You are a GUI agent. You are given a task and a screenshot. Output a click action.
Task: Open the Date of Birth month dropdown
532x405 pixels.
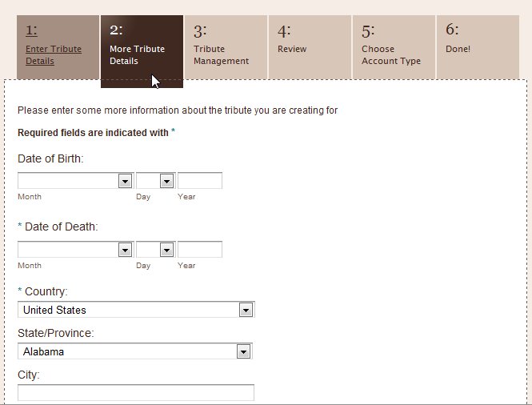tap(76, 181)
